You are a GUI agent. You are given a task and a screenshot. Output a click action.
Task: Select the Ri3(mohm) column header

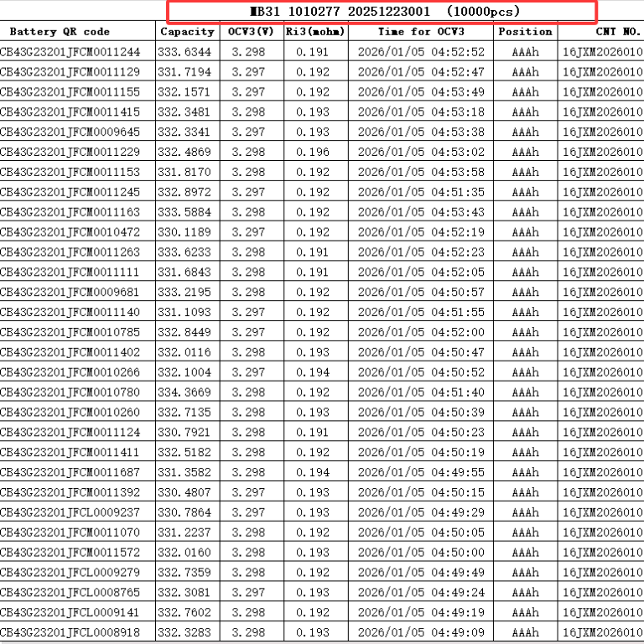315,32
